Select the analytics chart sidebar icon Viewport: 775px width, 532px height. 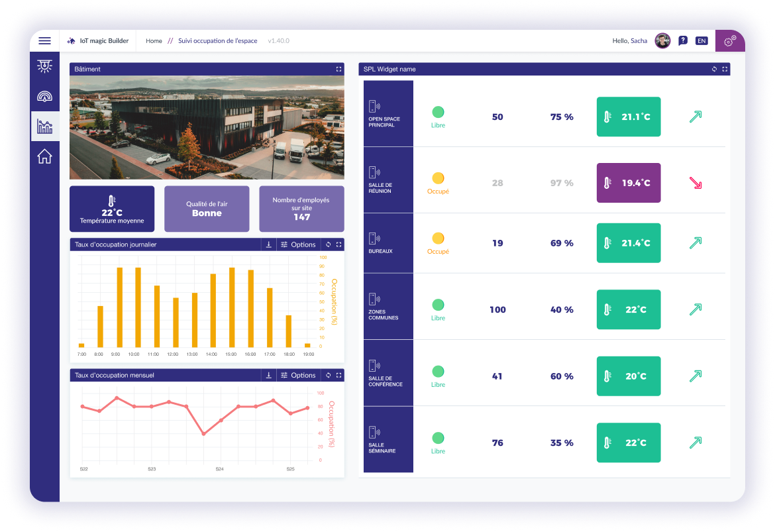44,126
